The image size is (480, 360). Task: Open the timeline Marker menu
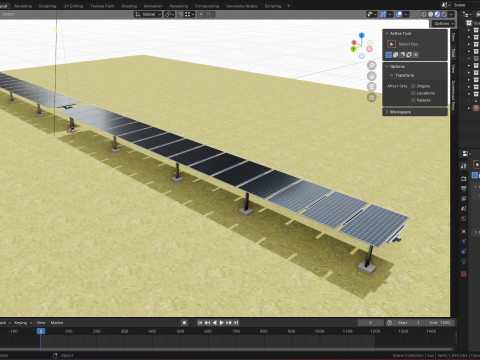point(57,323)
